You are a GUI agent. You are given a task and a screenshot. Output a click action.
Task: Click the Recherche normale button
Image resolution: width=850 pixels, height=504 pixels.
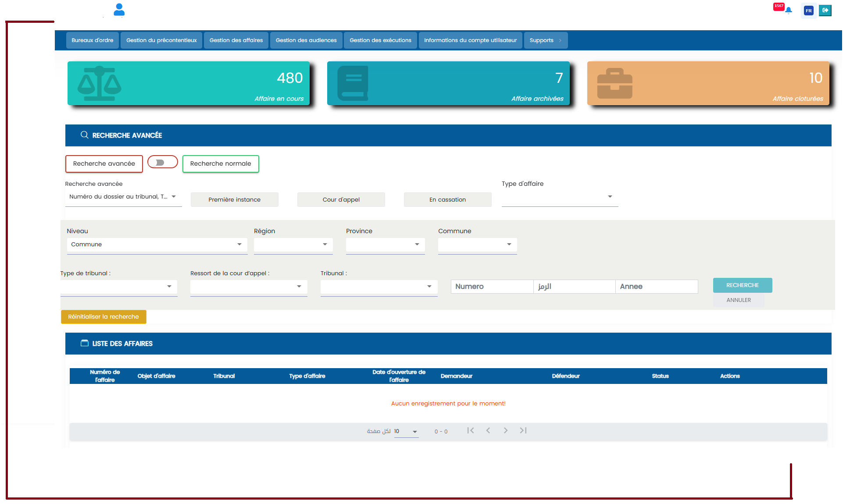click(x=221, y=163)
